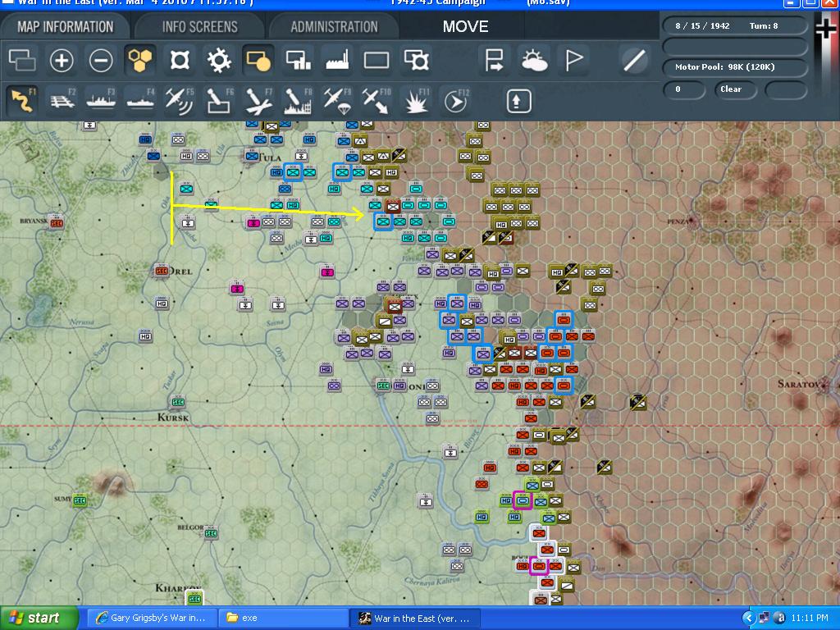Select the zoom out magnifier icon
Image resolution: width=840 pixels, height=630 pixels.
pyautogui.click(x=101, y=61)
